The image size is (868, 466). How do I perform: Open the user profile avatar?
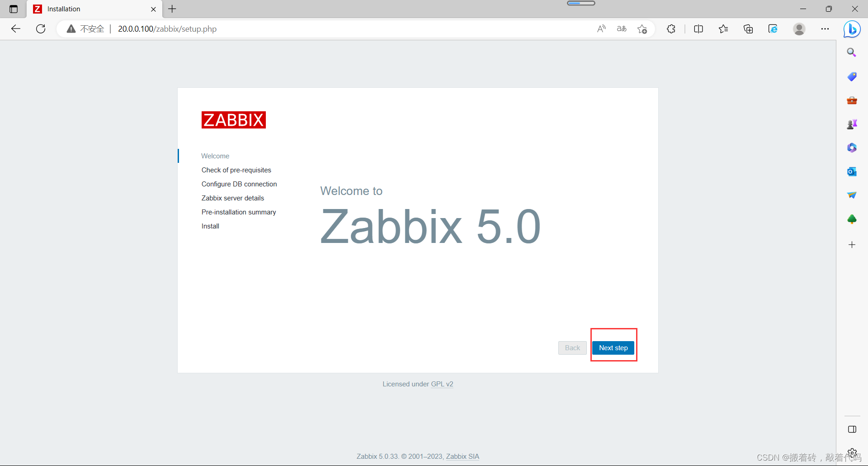pos(799,29)
